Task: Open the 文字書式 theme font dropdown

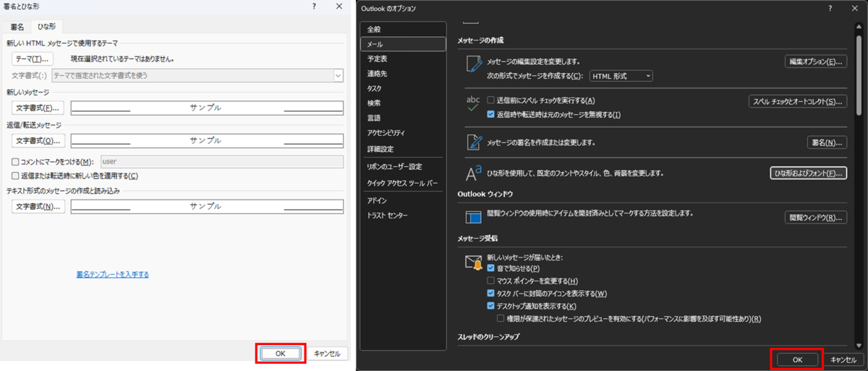Action: [x=197, y=75]
